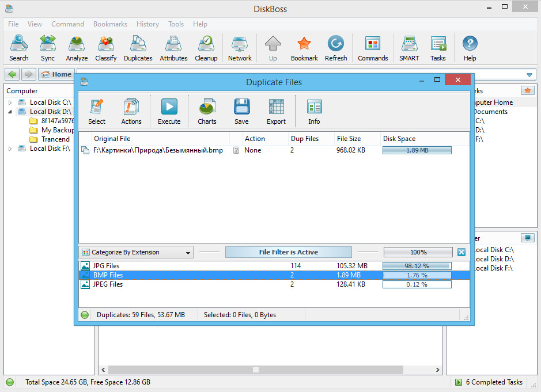Screen dimensions: 541x392
Task: Expand Local Disk C:\ in tree
Action: click(x=10, y=102)
